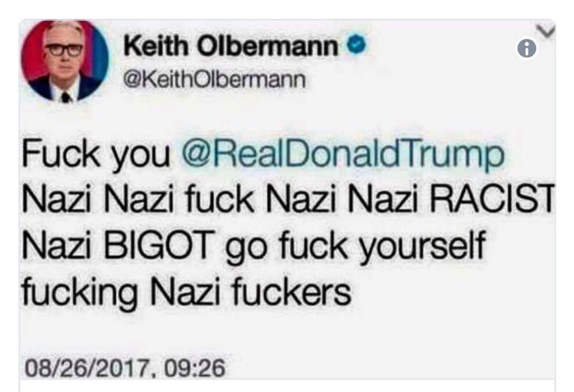Click the Keith Olbermann display name
Viewport: 574px width, 392px height.
click(x=232, y=46)
